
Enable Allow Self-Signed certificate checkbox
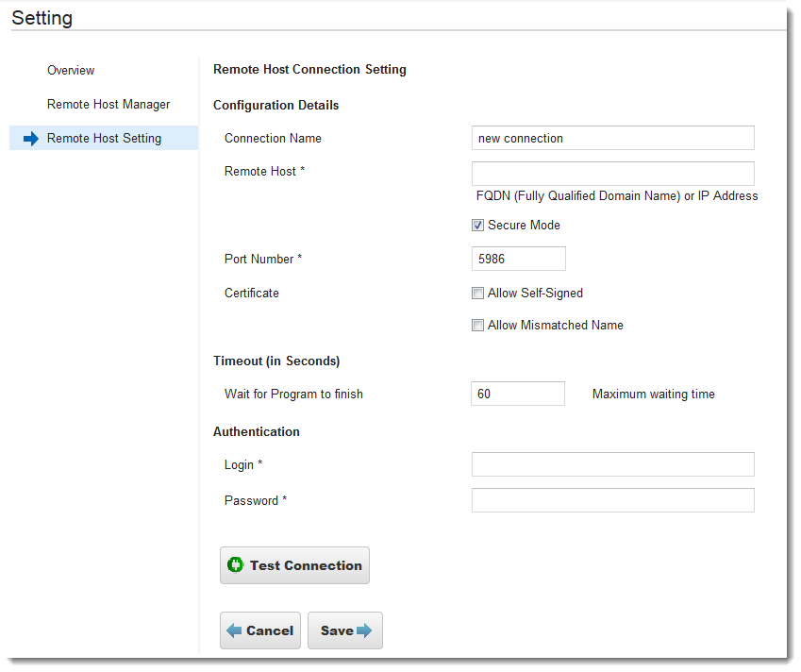(x=477, y=293)
